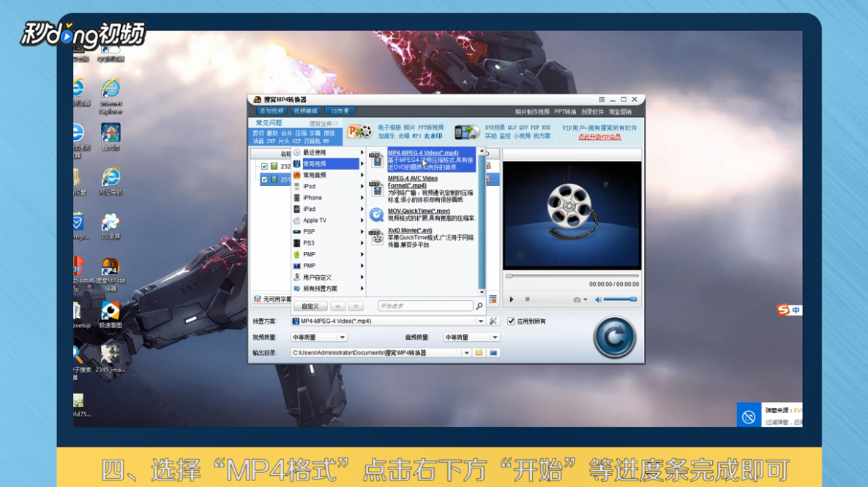Click the subtitle icon next to 无可用字幕
The image size is (868, 487).
pyautogui.click(x=258, y=300)
